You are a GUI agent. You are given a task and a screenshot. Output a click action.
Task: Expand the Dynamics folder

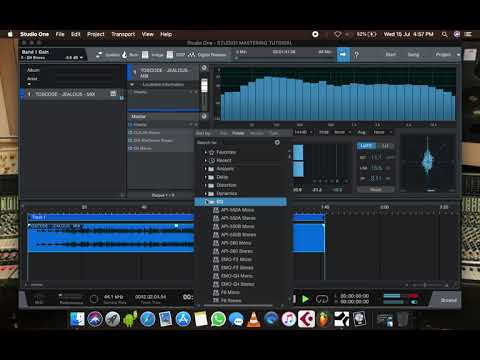click(206, 193)
